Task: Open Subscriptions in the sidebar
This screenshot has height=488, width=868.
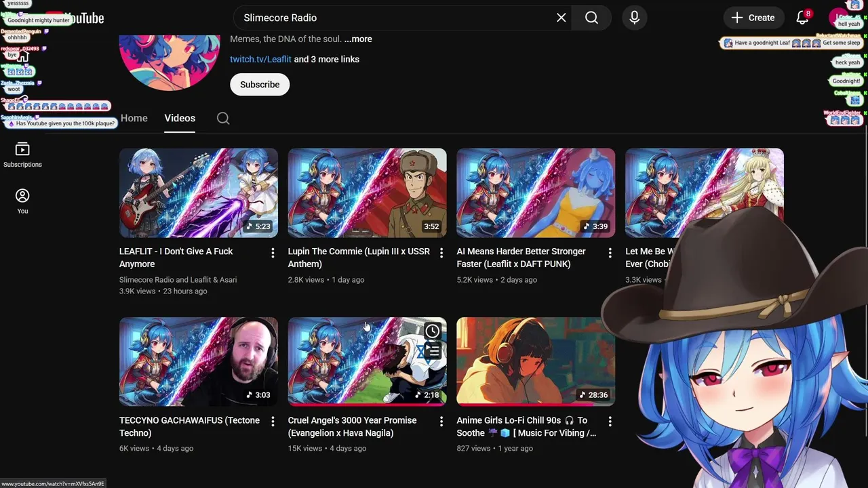Action: [x=22, y=155]
